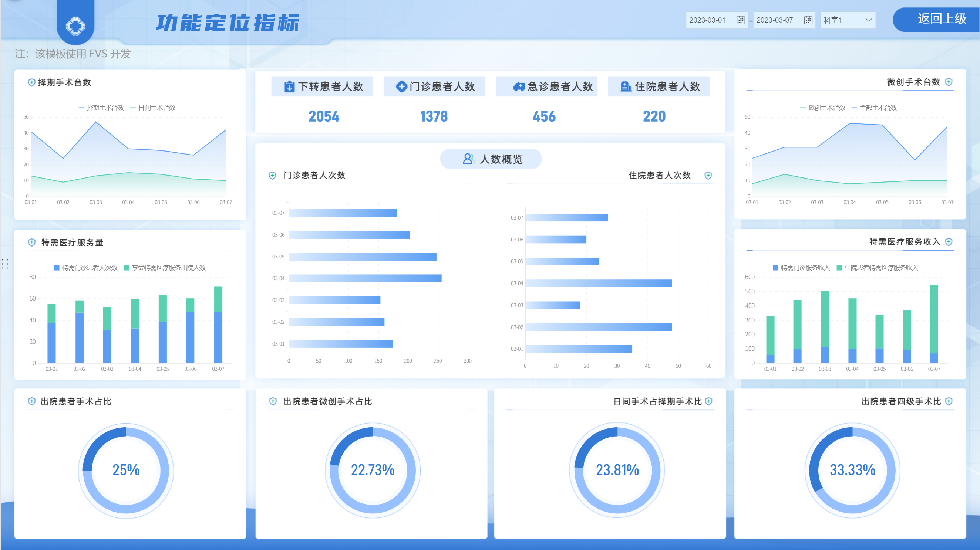Click the 急诊患者人数 ambulance icon
980x550 pixels.
pos(519,86)
